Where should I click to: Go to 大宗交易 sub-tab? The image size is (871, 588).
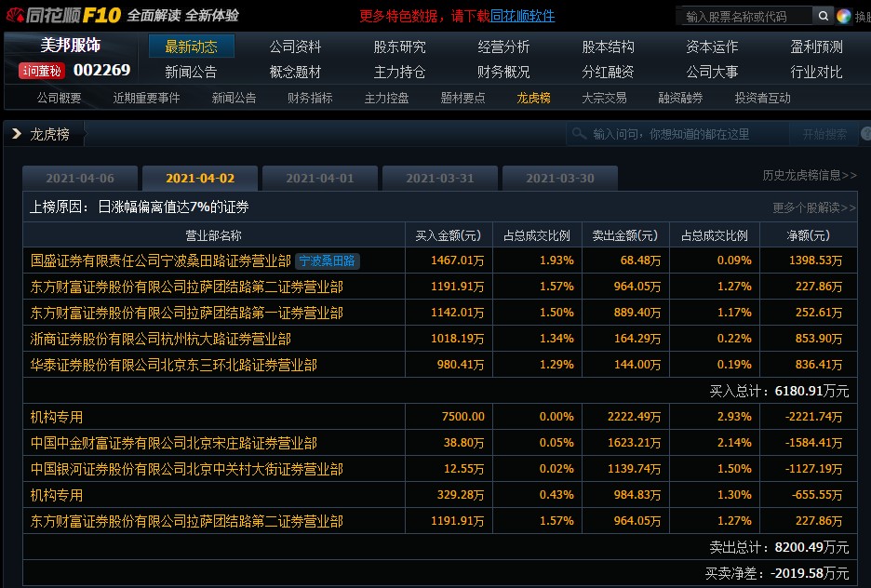[604, 99]
